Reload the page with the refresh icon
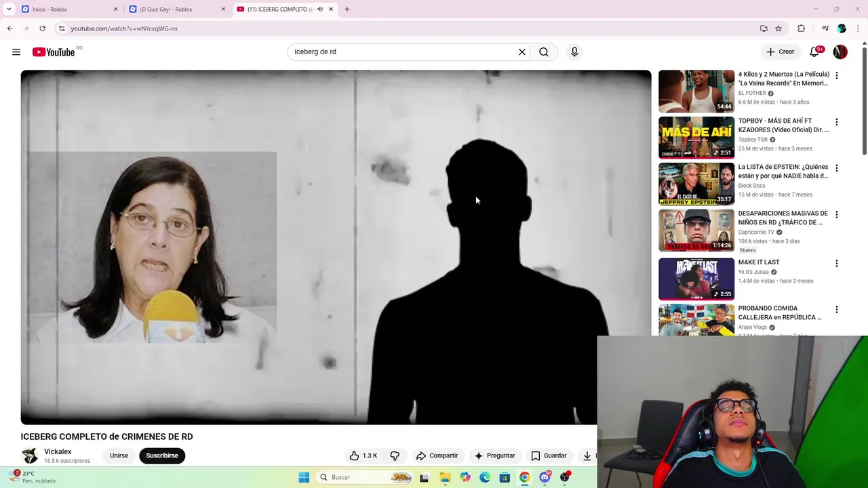This screenshot has width=868, height=488. tap(42, 28)
